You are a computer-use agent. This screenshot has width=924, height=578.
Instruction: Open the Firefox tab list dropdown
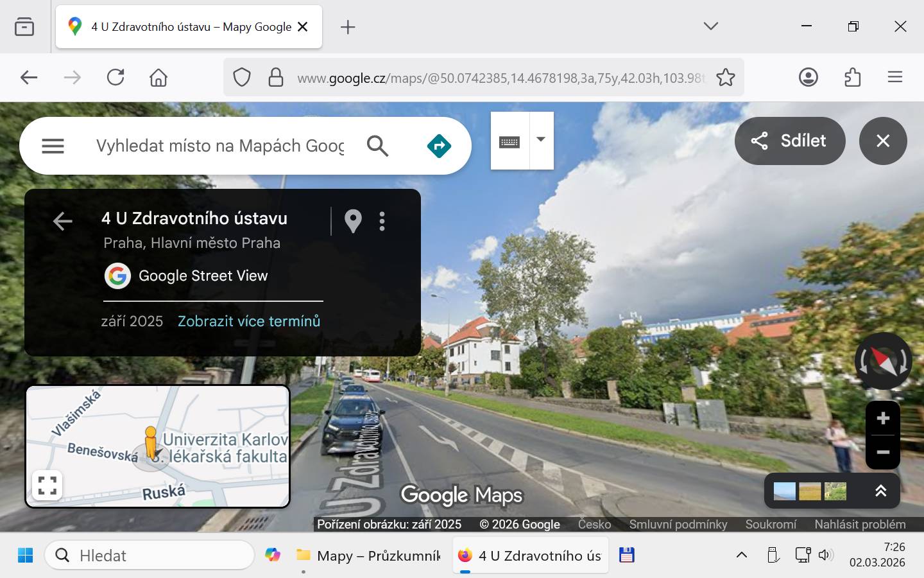pyautogui.click(x=710, y=26)
